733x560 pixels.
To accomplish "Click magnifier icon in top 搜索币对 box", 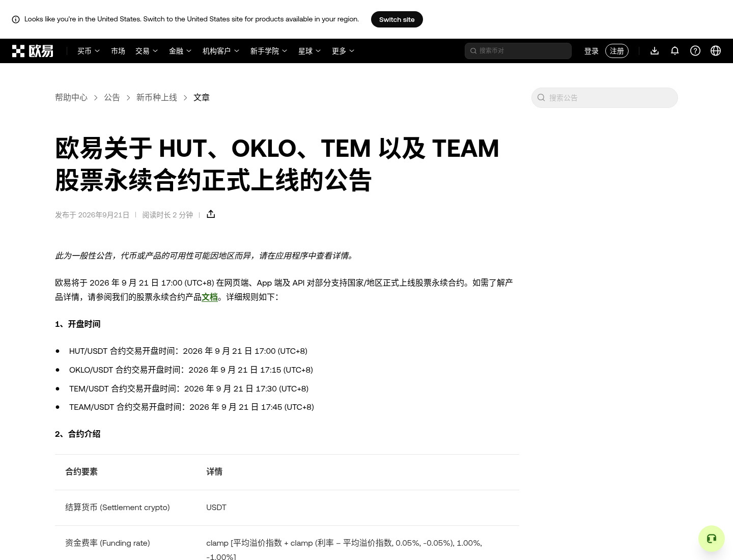I will coord(473,51).
